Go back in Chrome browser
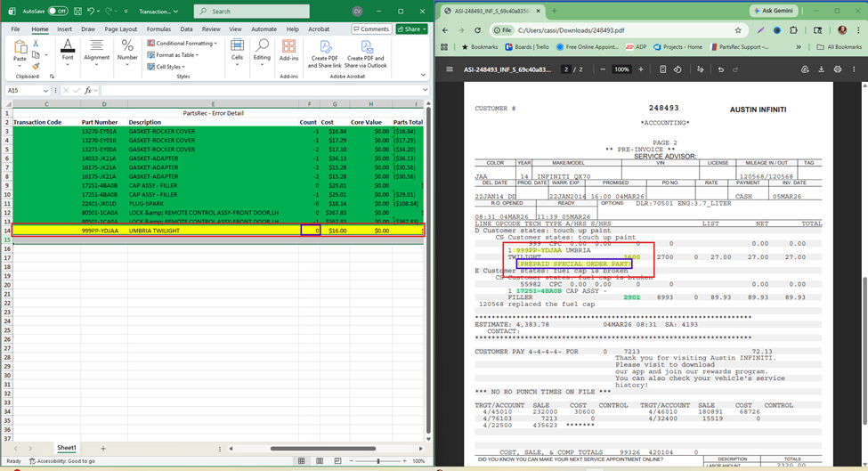Image resolution: width=868 pixels, height=471 pixels. 446,30
